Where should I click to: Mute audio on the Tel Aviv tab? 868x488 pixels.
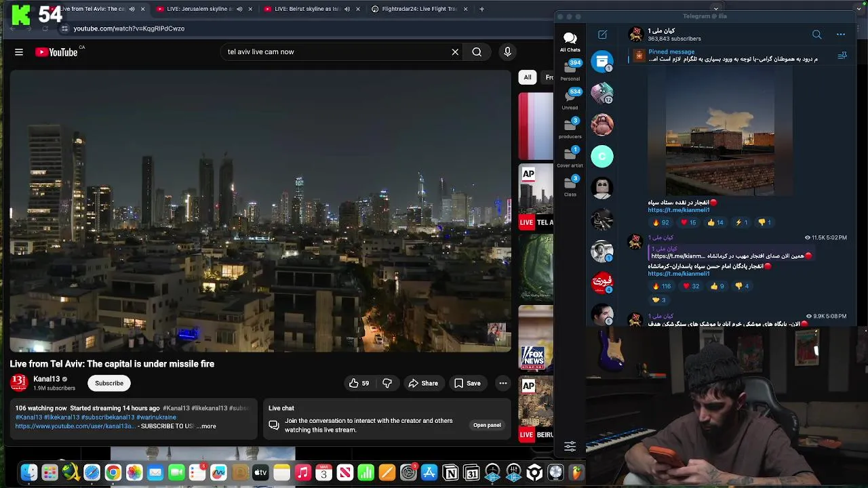point(132,9)
